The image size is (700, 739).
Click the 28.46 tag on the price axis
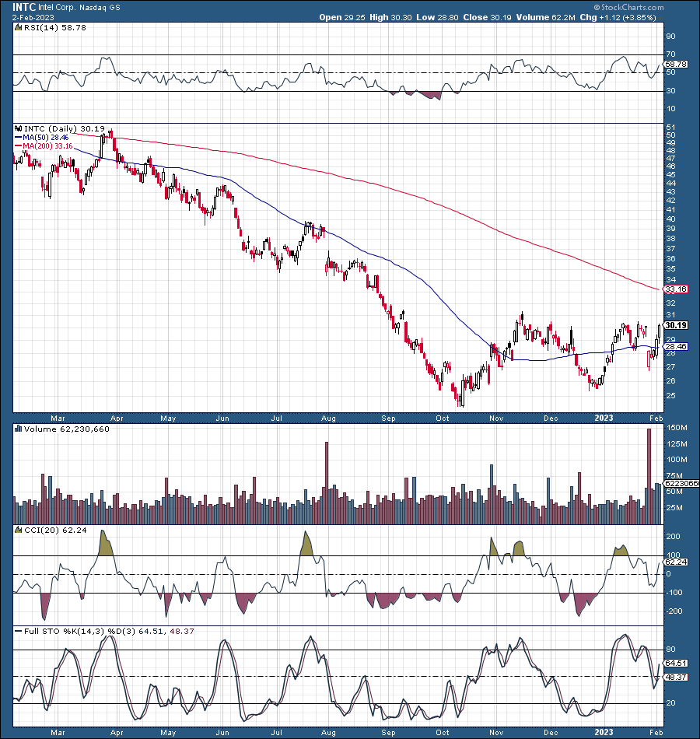click(x=675, y=346)
